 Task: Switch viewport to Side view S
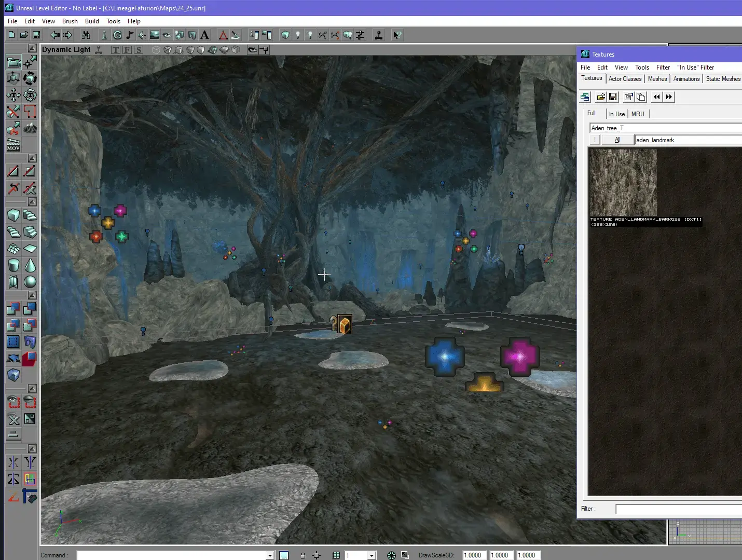pos(139,50)
